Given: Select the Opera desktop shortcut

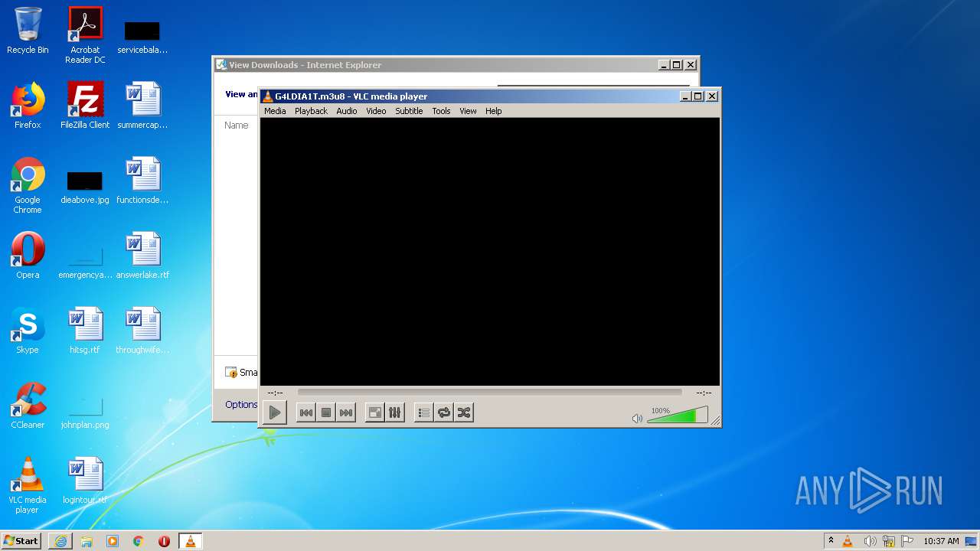Looking at the screenshot, I should tap(28, 256).
